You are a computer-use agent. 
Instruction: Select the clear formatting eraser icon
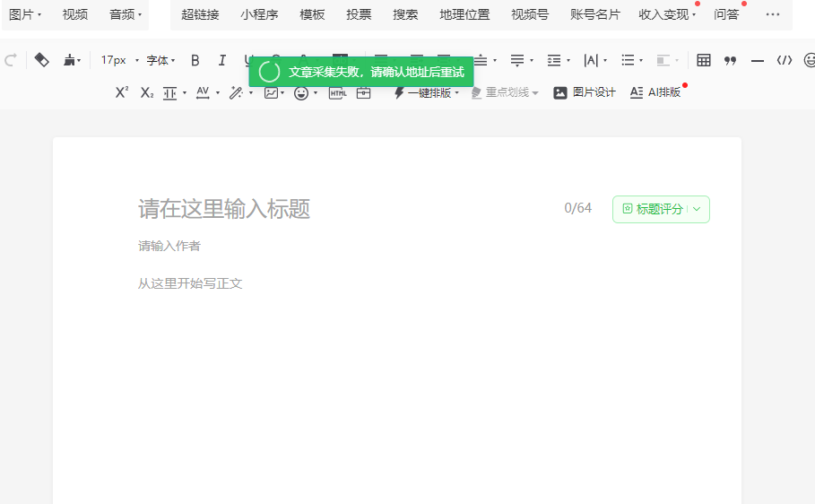pos(41,60)
